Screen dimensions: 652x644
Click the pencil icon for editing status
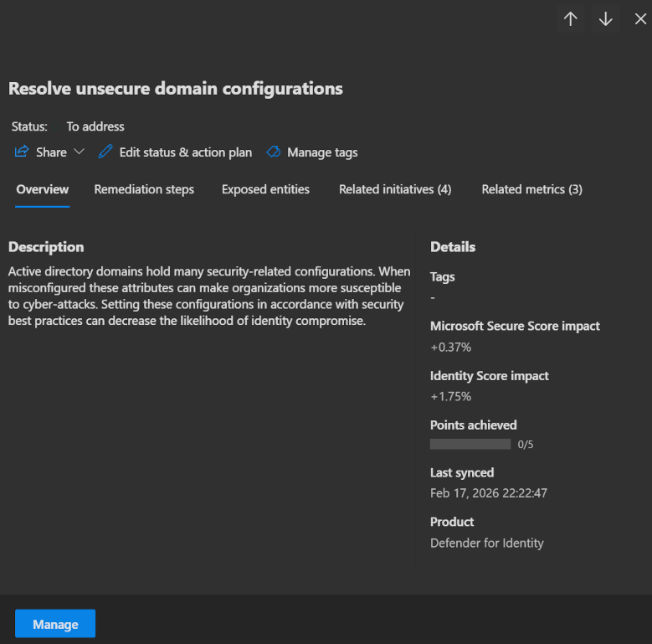[x=105, y=152]
